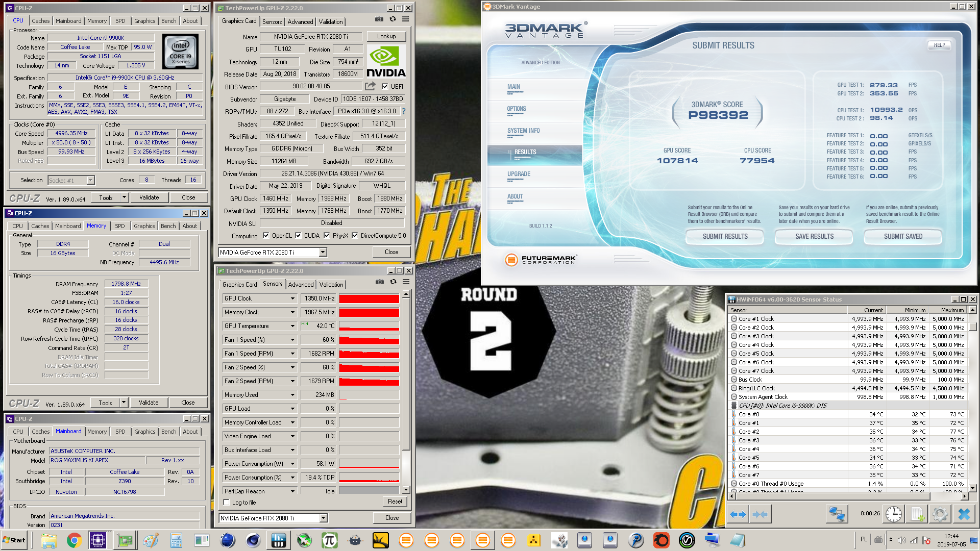Open the HWiNFO remote network monitoring icon

(x=837, y=514)
